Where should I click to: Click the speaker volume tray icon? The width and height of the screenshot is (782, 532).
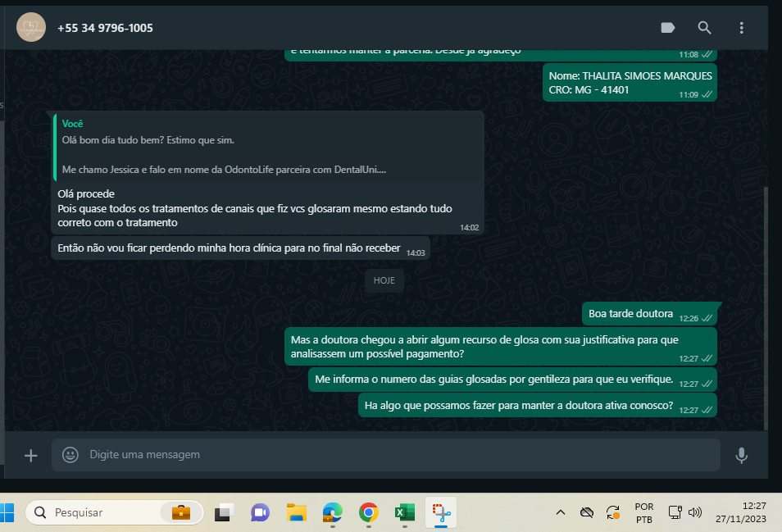pyautogui.click(x=695, y=512)
